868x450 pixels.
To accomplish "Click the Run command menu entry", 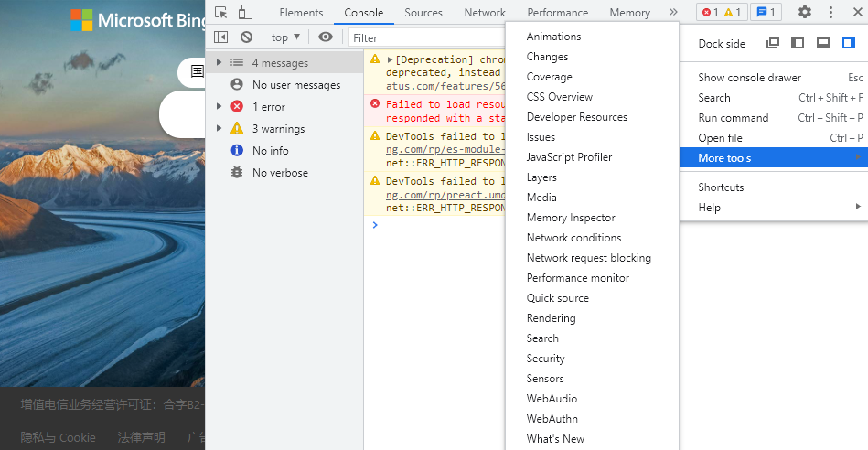I will (x=733, y=118).
